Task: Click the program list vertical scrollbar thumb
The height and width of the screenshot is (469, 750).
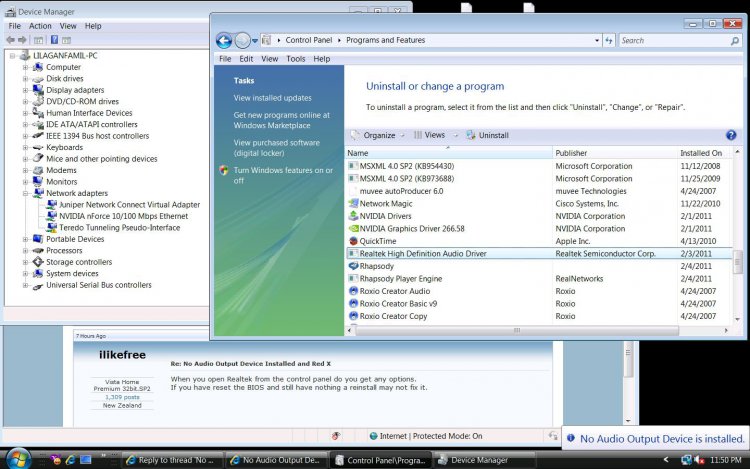Action: 737,261
